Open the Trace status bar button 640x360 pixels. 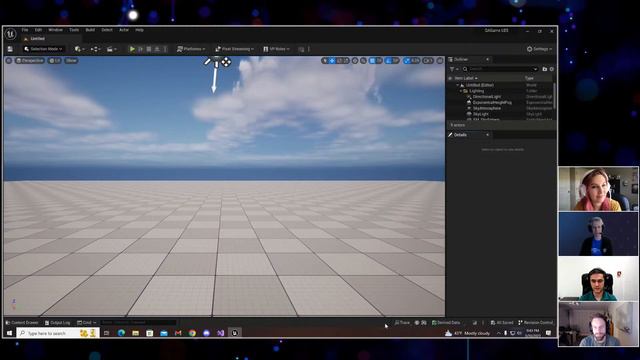(x=402, y=322)
